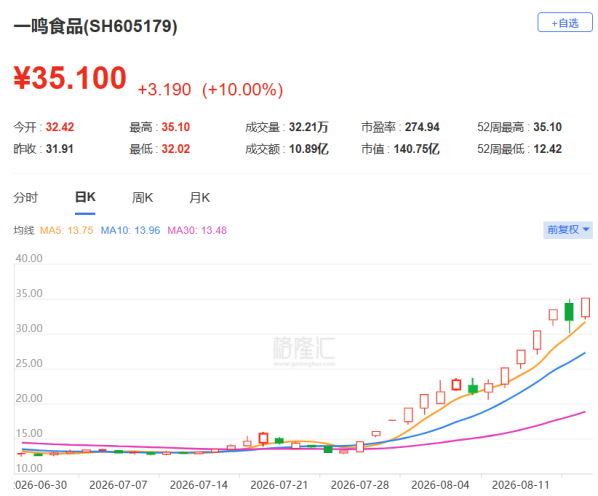This screenshot has width=598, height=496.
Task: Add stock to watchlist with +自选 button
Action: [x=564, y=22]
